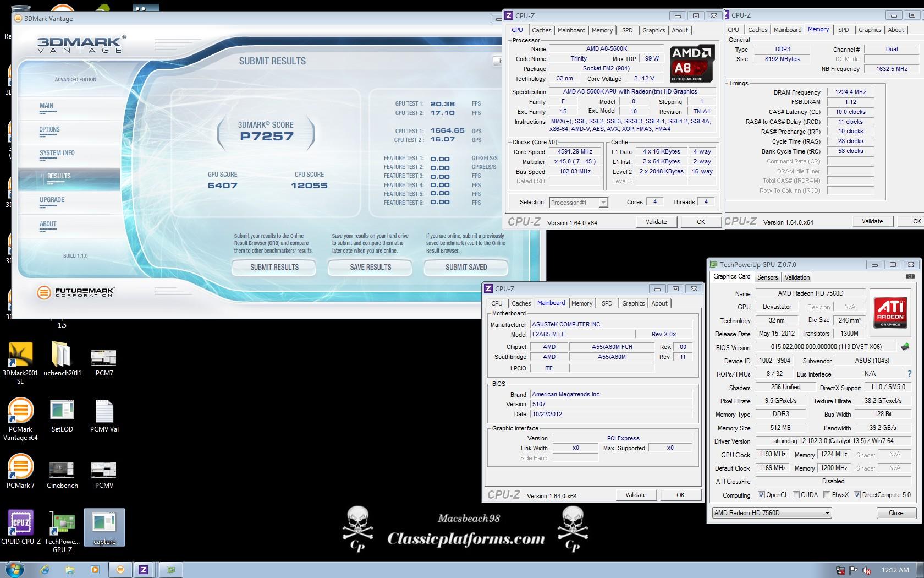Screen dimensions: 924x578
Task: Open About tab in CPU-Z CPU window
Action: coord(680,30)
